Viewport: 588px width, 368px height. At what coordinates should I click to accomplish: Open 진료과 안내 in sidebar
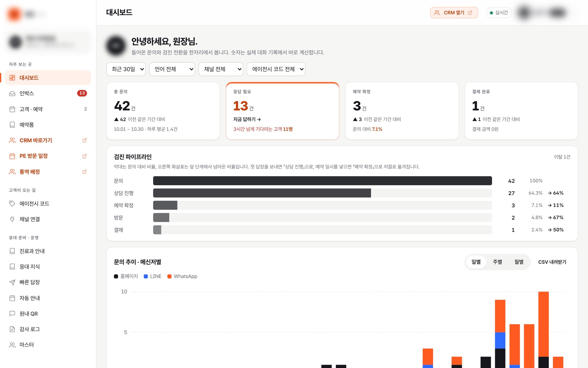pos(48,251)
